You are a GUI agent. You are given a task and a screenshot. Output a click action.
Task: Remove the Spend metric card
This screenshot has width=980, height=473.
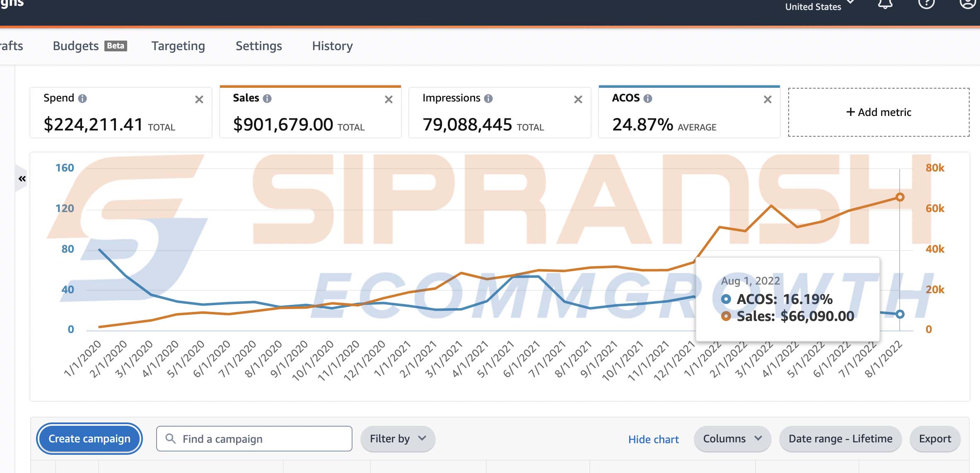199,99
